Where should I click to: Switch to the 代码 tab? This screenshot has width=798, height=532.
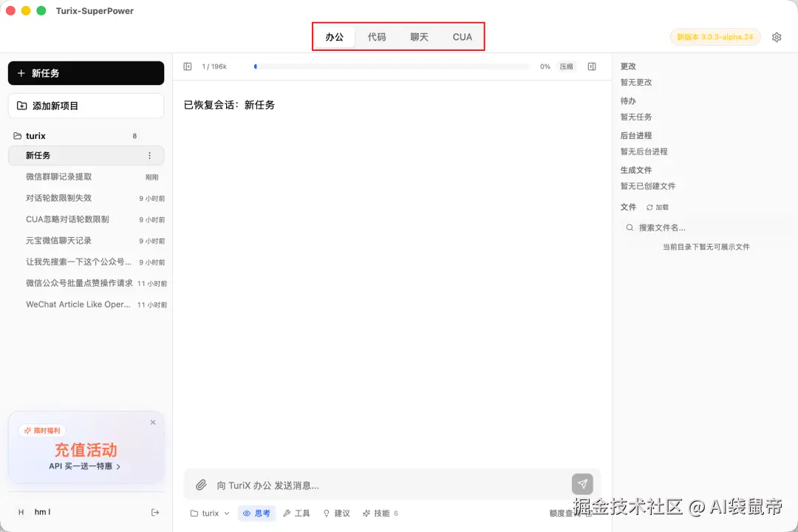(377, 37)
